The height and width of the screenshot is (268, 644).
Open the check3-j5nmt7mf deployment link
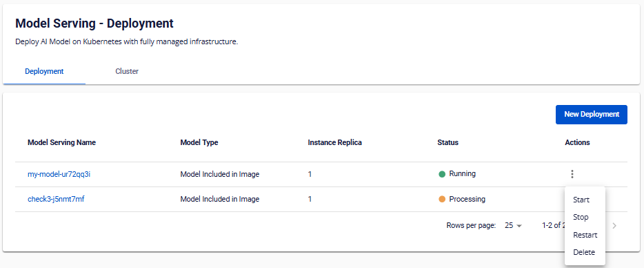[x=57, y=199]
